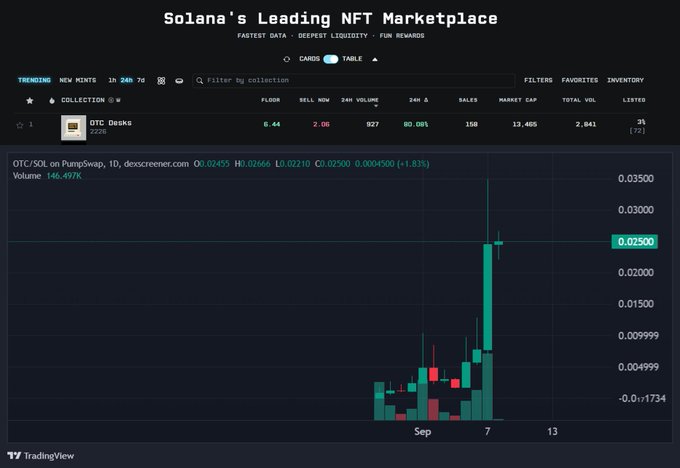680x468 pixels.
Task: Open the Filters panel
Action: click(538, 80)
